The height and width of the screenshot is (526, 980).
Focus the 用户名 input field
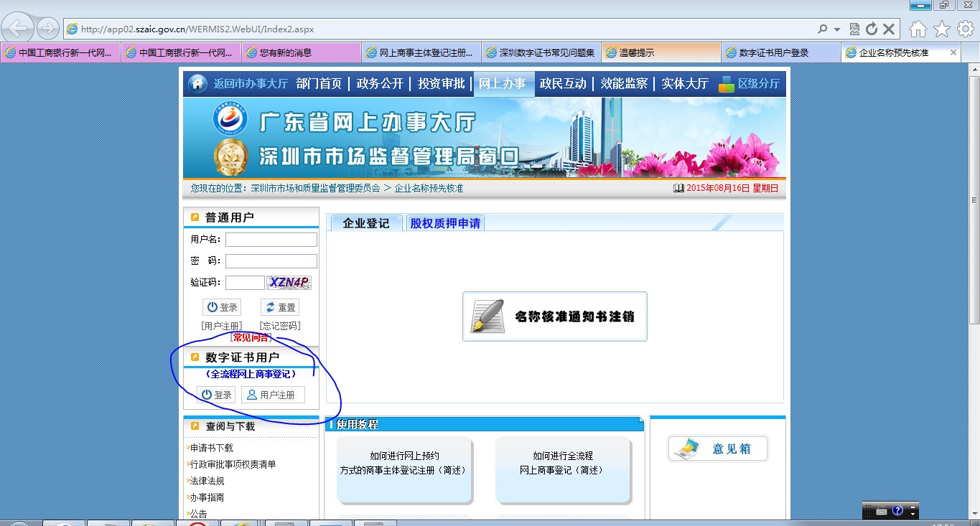(x=271, y=240)
